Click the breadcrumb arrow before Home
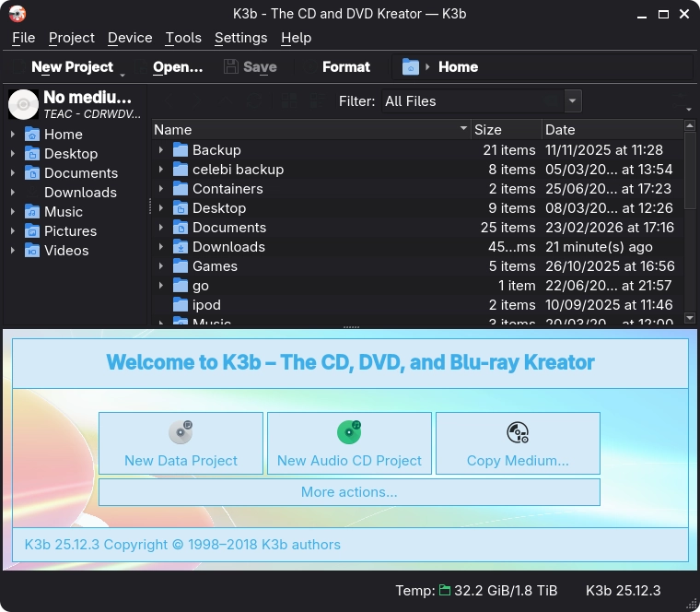 point(427,67)
